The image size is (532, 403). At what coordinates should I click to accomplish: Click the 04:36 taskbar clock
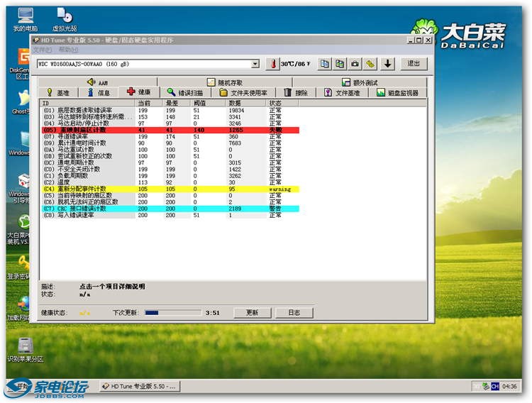[509, 387]
